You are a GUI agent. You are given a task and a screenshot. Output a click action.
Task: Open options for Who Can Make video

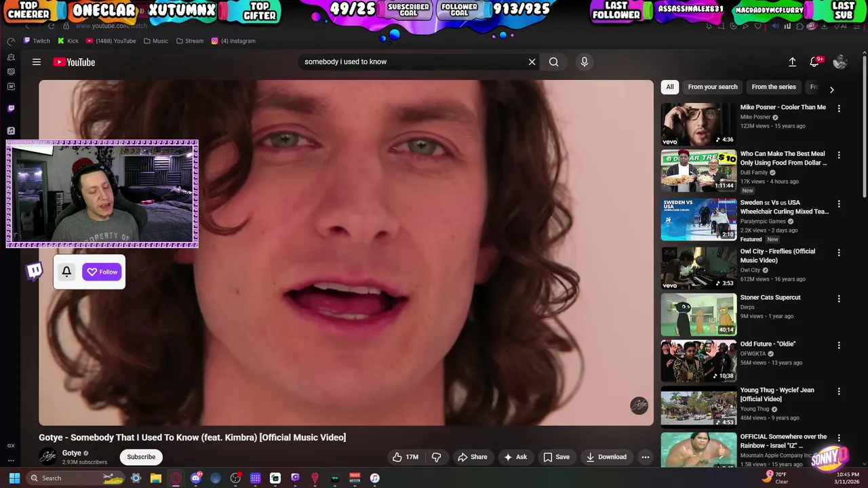(839, 155)
